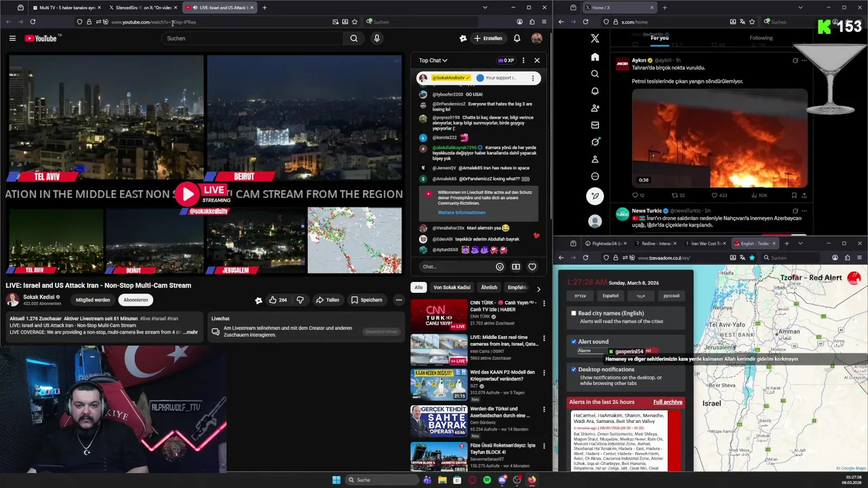
Task: Enable Read city names checkbox
Action: (x=574, y=313)
